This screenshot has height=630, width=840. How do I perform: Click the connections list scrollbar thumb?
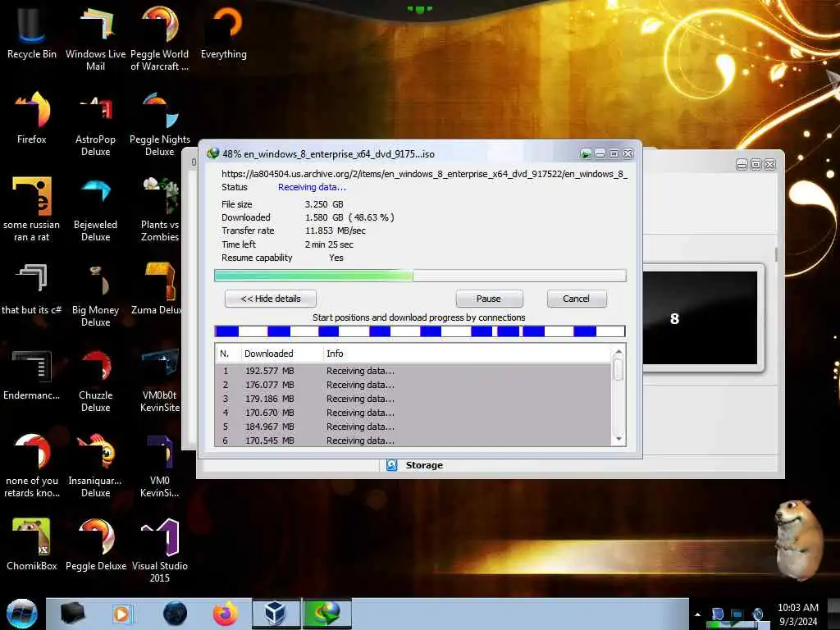coord(619,370)
